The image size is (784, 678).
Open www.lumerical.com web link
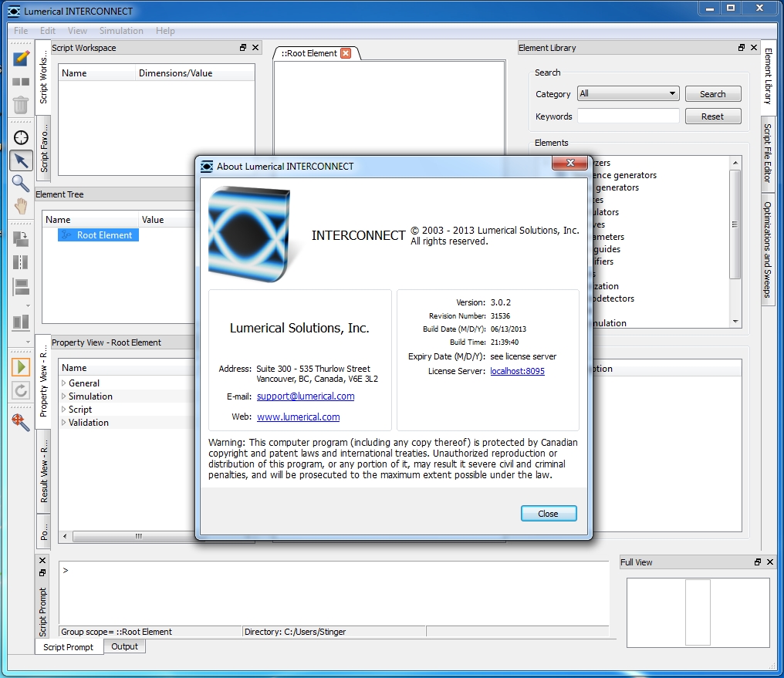(x=298, y=417)
